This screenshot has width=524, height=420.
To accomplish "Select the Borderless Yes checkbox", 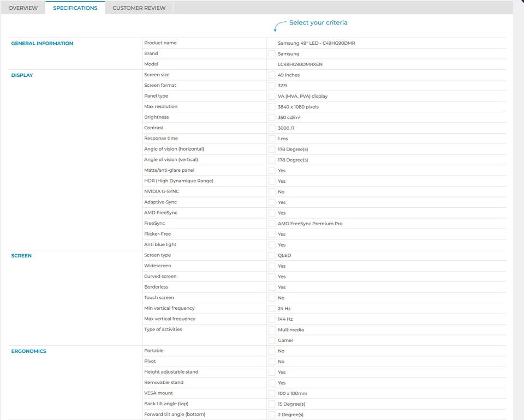I will (x=272, y=287).
